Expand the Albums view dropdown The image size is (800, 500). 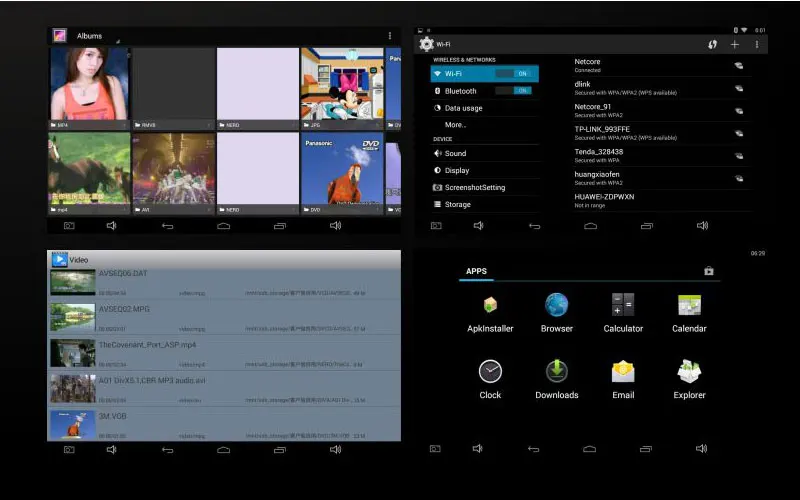coord(96,36)
